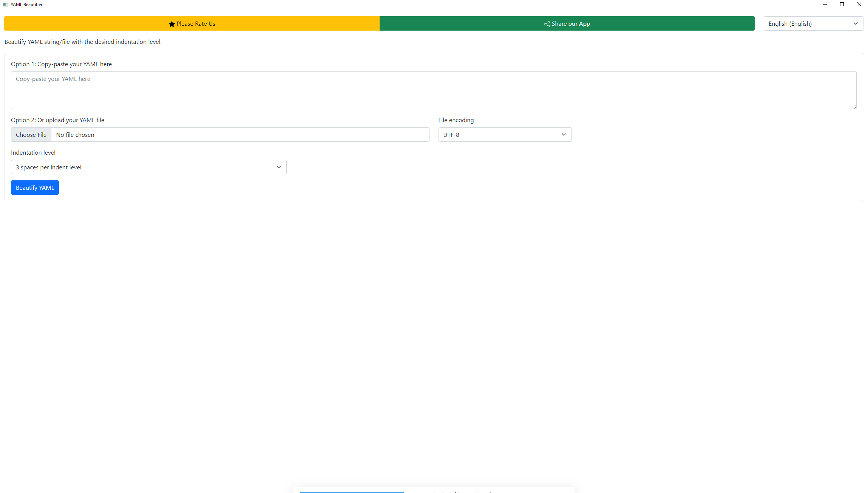Screen dimensions: 868x493
Task: Close the YAML Beautifier window
Action: pos(859,4)
